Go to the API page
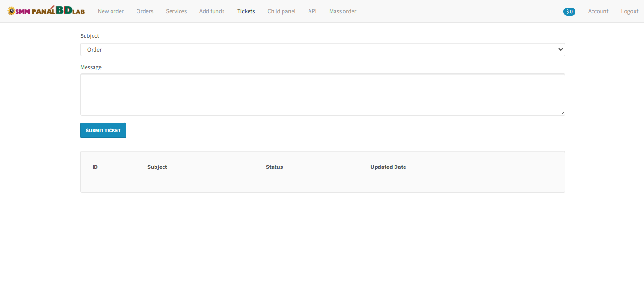This screenshot has width=644, height=307. (312, 11)
